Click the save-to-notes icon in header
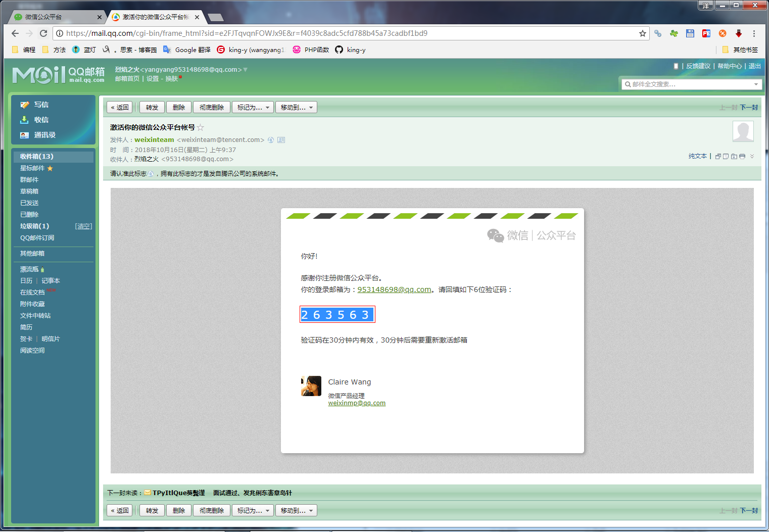The height and width of the screenshot is (532, 769). tap(726, 156)
